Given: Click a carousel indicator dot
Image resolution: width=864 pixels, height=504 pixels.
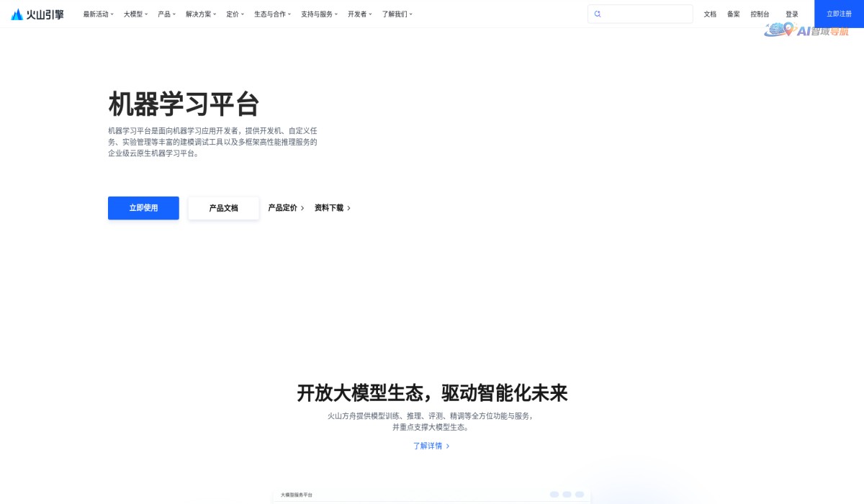Looking at the screenshot, I should pyautogui.click(x=554, y=495).
